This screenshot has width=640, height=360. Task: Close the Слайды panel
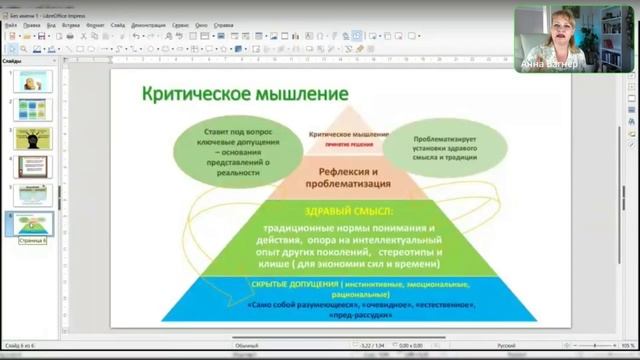pos(54,61)
